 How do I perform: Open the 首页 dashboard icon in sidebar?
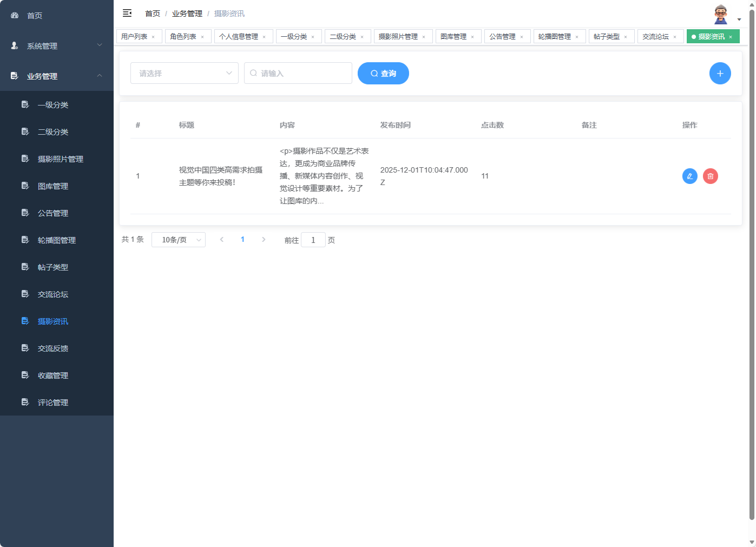click(14, 16)
